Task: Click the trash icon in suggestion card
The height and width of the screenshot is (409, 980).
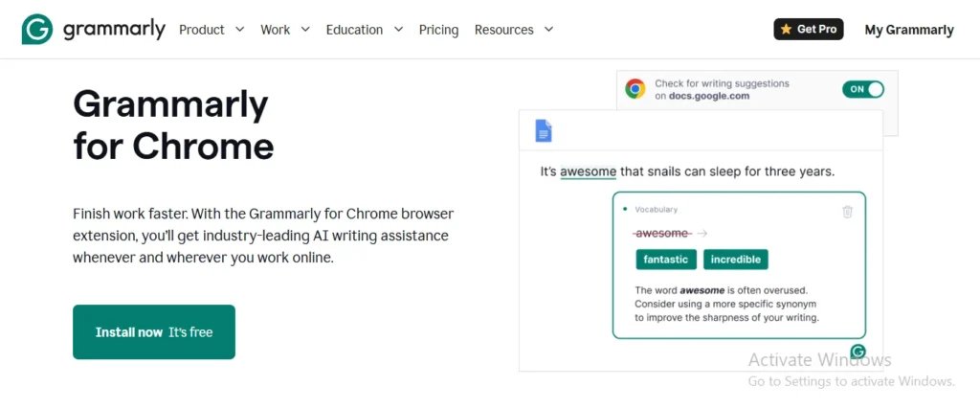Action: [x=848, y=212]
